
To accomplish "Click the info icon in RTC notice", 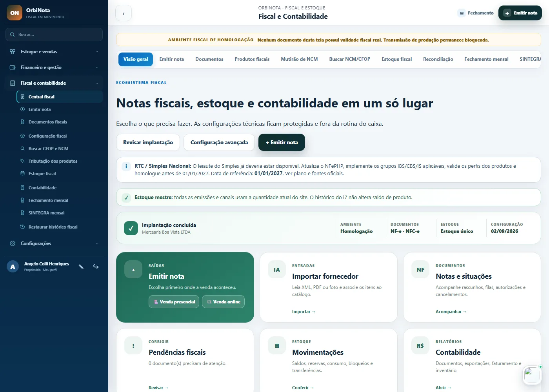I will (x=126, y=166).
